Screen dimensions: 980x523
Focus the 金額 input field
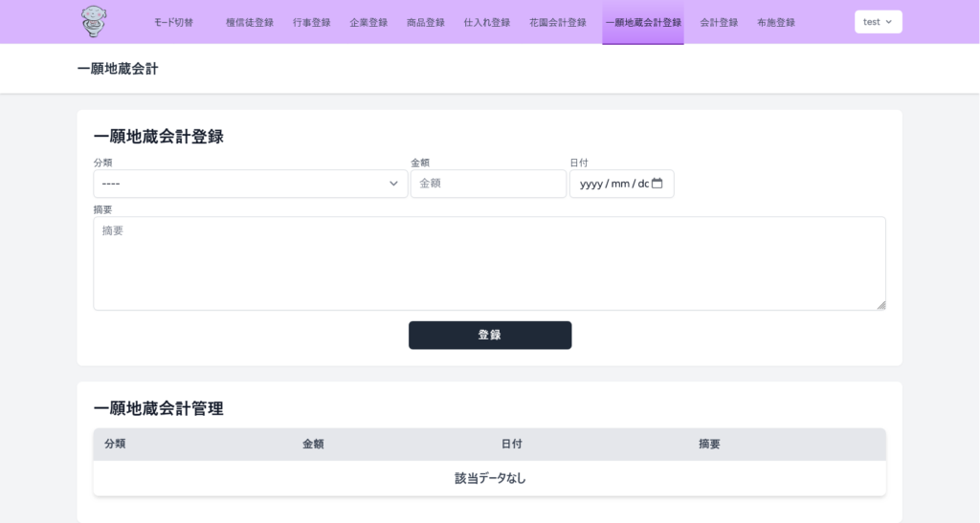coord(488,184)
